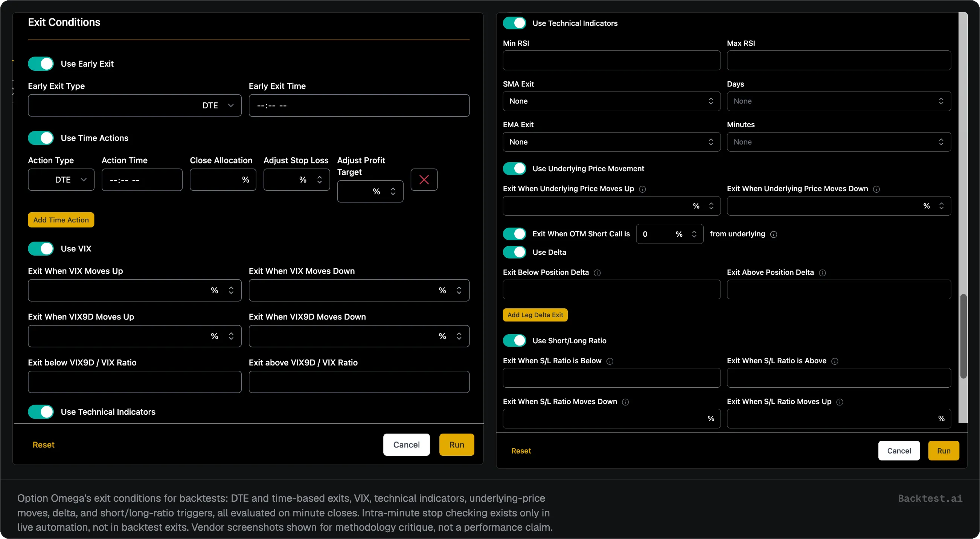The width and height of the screenshot is (980, 539).
Task: Focus the Min RSI input field
Action: 611,61
